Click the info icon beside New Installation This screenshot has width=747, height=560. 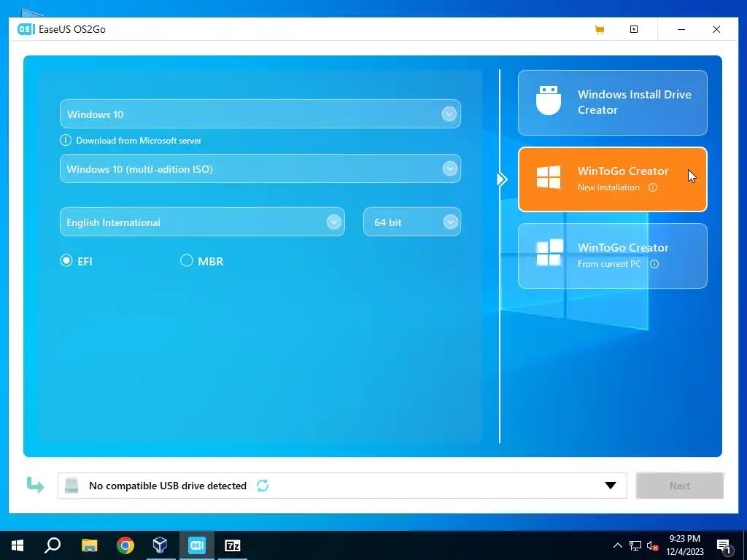653,187
